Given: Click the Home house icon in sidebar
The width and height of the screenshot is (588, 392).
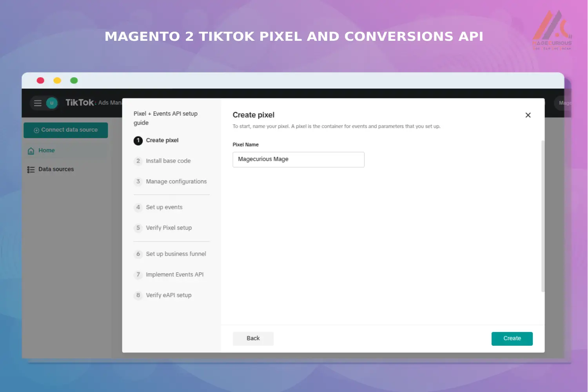Looking at the screenshot, I should [31, 150].
